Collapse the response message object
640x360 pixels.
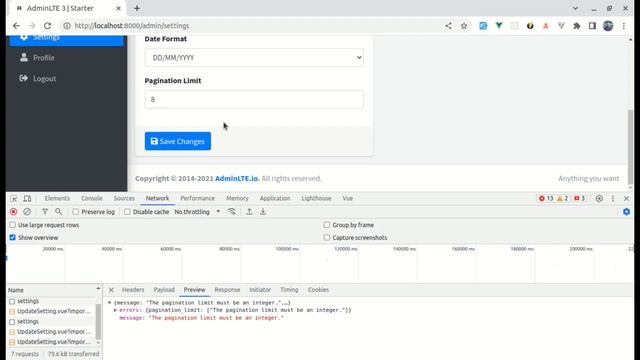[109, 303]
